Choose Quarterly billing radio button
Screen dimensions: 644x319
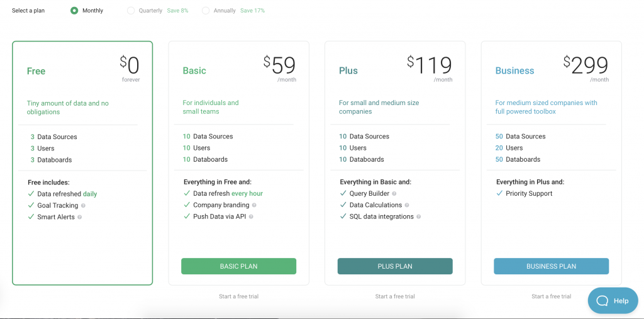(x=131, y=11)
